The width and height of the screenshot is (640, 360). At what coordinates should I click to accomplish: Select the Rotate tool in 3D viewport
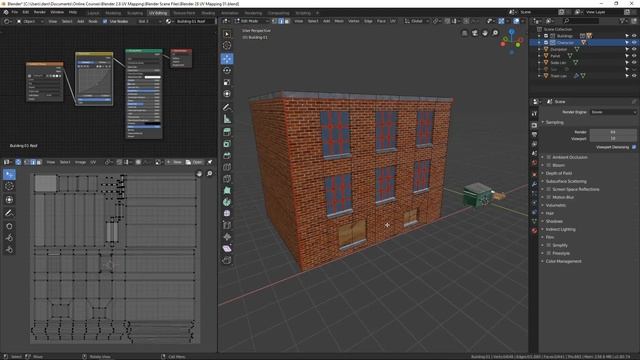(227, 70)
